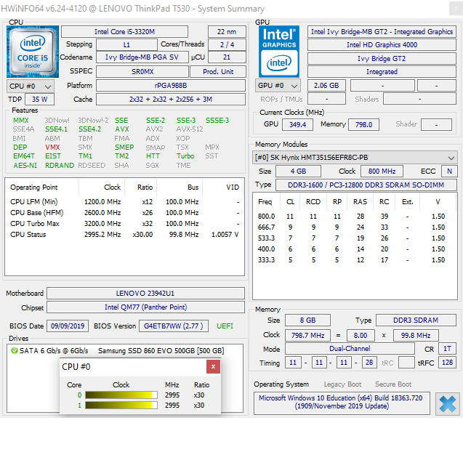The image size is (463, 476).
Task: Click the Operating Point column header
Action: (x=42, y=187)
